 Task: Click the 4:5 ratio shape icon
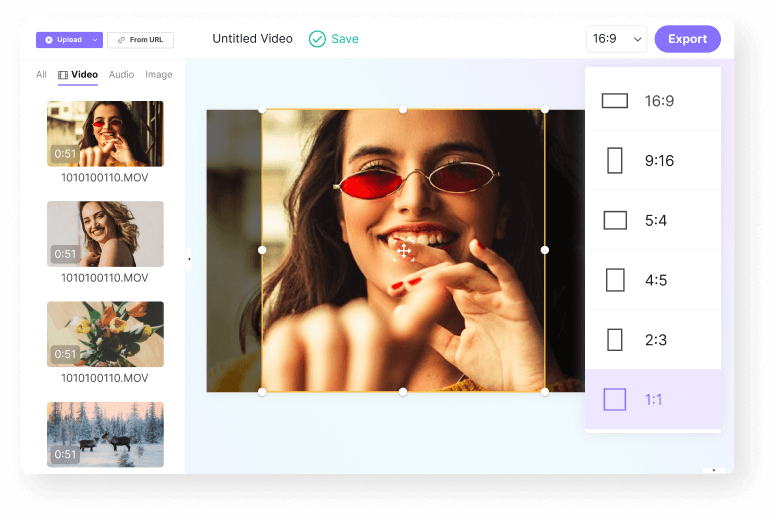click(614, 280)
